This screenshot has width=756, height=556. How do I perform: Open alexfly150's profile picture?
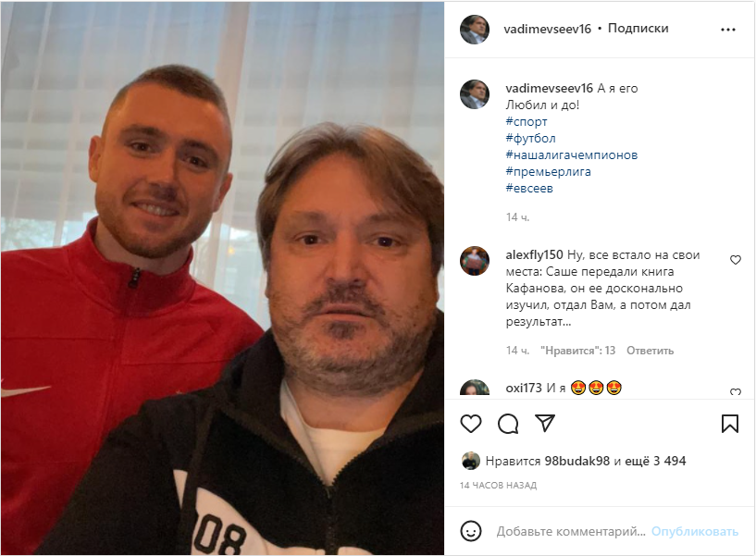click(475, 261)
